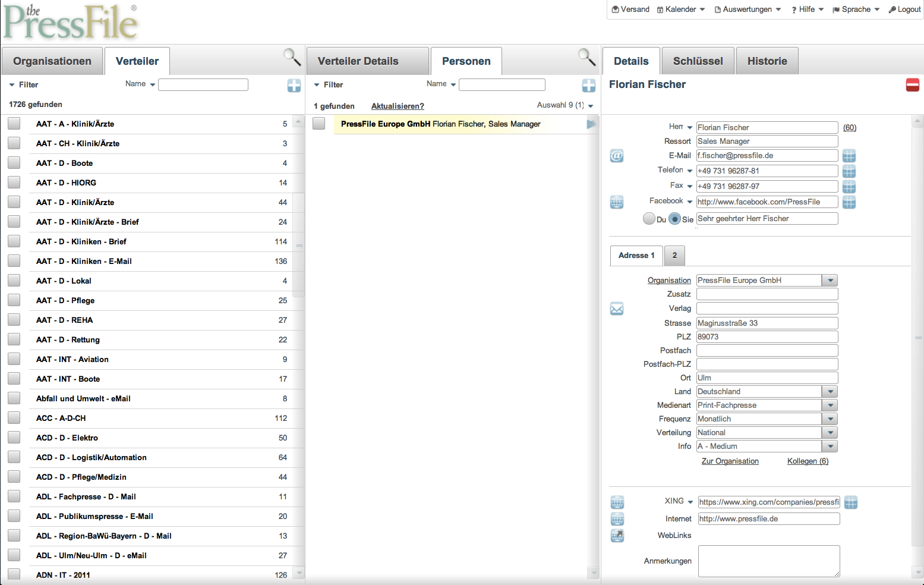924x585 pixels.
Task: Click the envelope icon beside Verlag
Action: coord(617,309)
